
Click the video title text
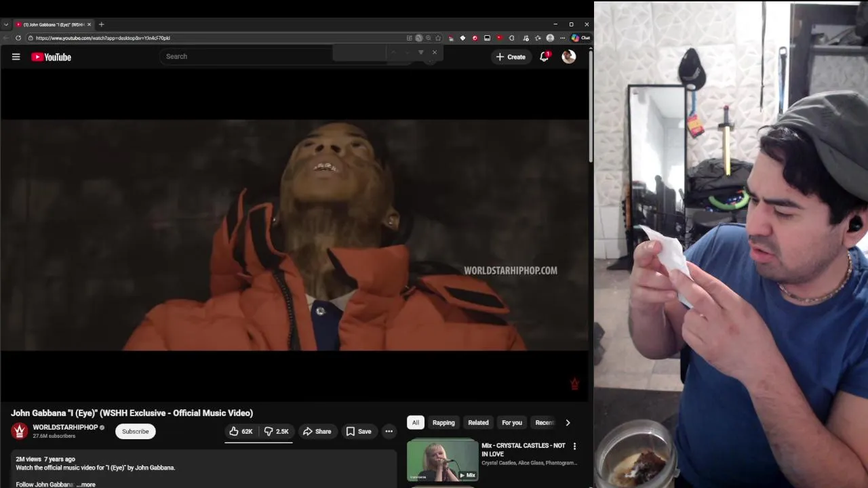click(x=132, y=413)
